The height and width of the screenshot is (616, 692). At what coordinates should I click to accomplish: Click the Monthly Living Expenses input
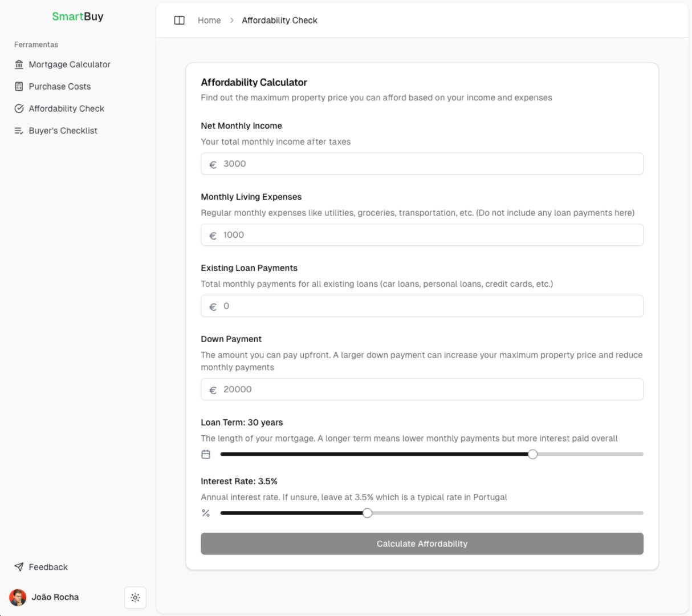[430, 235]
